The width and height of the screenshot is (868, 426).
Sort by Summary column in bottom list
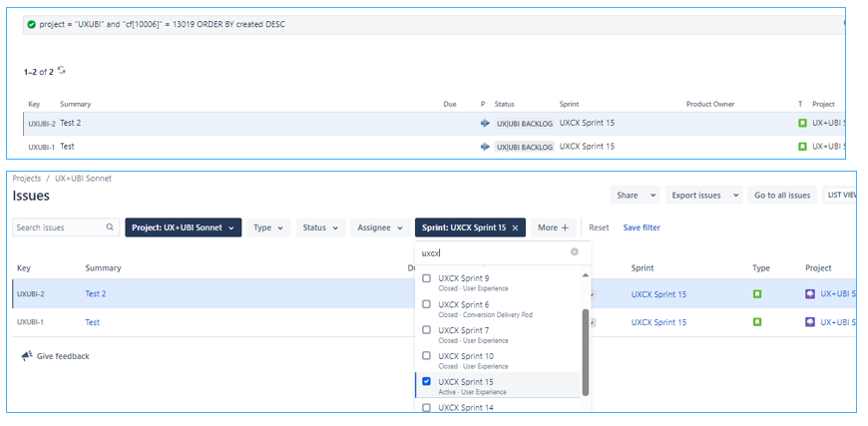[103, 267]
